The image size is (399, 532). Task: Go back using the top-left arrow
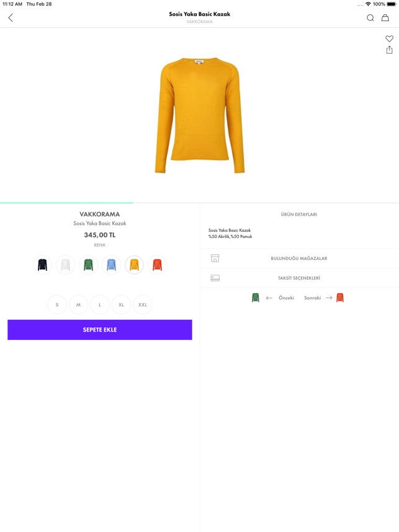coord(11,17)
